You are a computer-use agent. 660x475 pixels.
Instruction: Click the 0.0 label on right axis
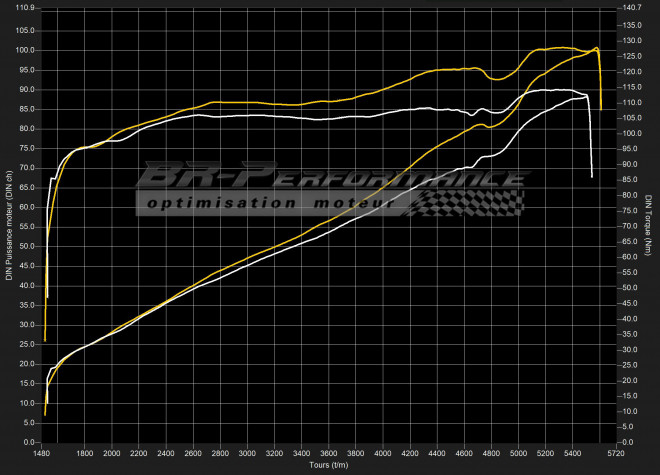point(626,442)
